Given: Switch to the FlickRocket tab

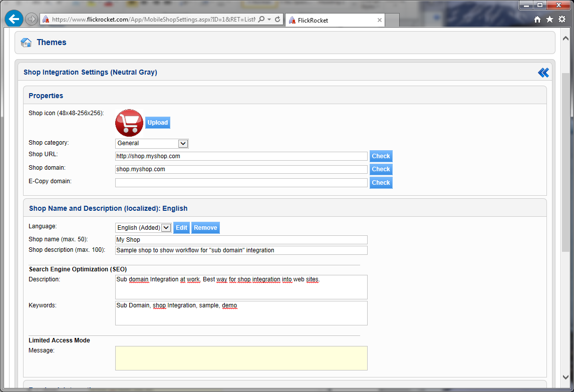Looking at the screenshot, I should 331,21.
